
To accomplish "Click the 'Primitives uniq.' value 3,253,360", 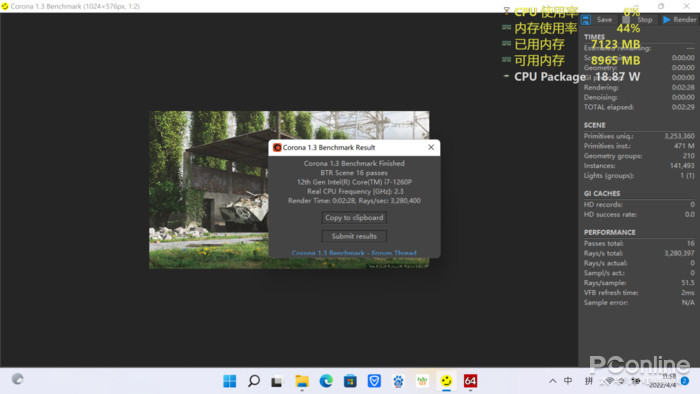I will click(x=679, y=136).
